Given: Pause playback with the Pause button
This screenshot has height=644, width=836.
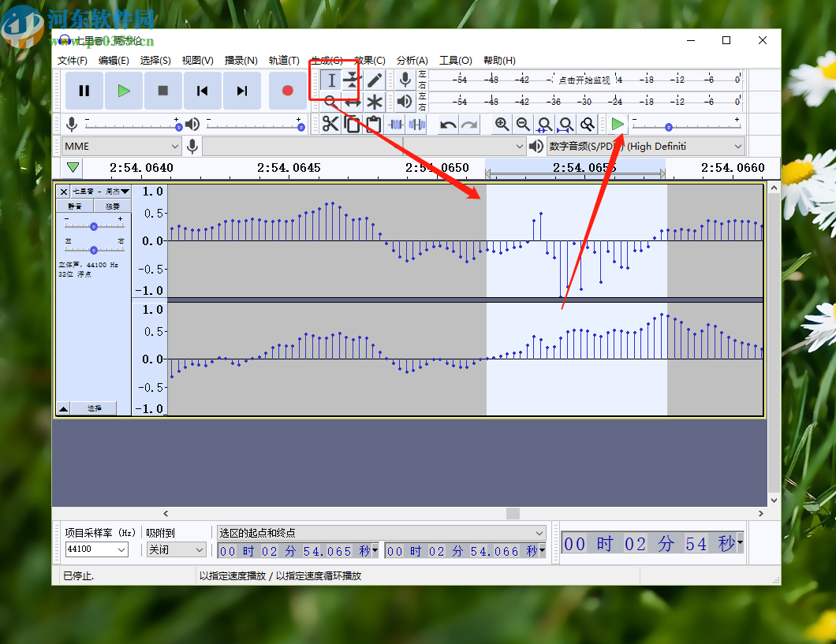Looking at the screenshot, I should pyautogui.click(x=84, y=91).
